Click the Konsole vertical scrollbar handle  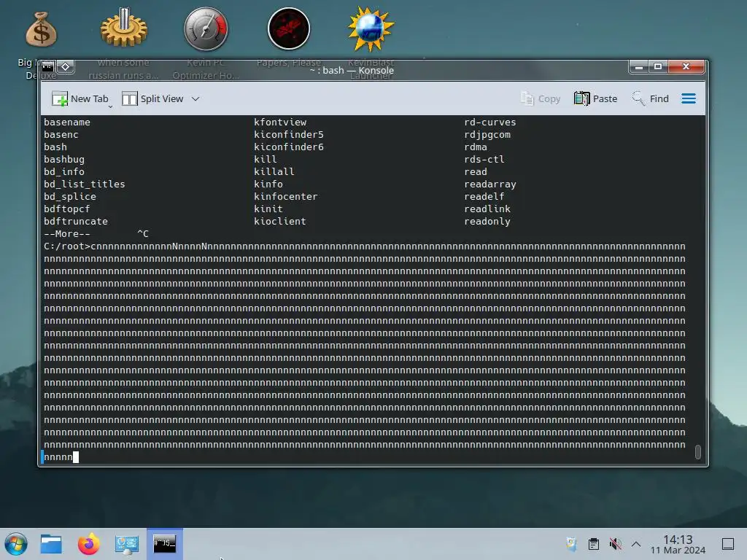point(698,452)
